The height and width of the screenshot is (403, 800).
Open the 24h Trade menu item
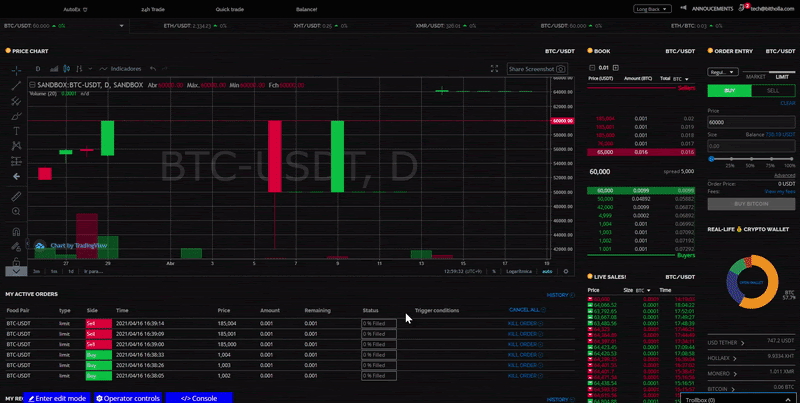153,9
